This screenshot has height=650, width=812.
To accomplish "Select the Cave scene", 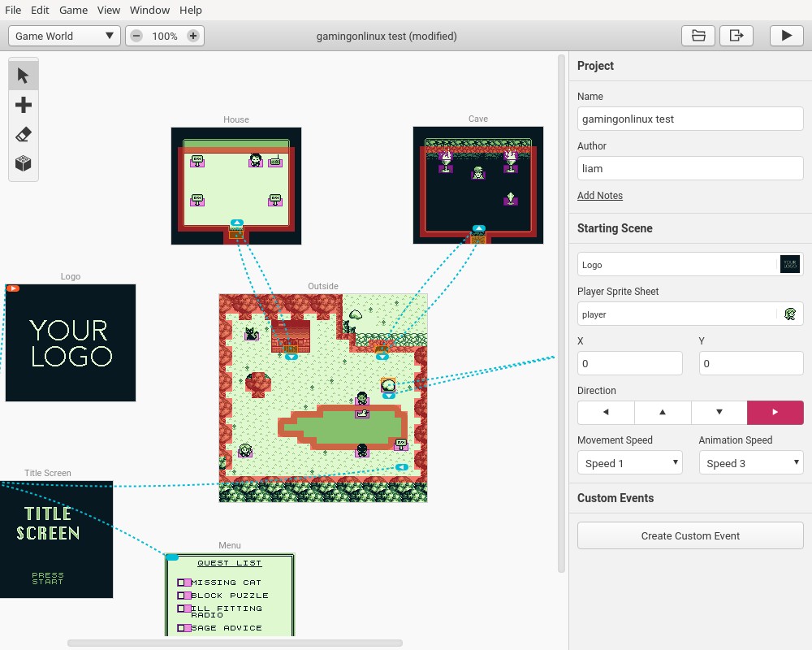I will tap(478, 185).
